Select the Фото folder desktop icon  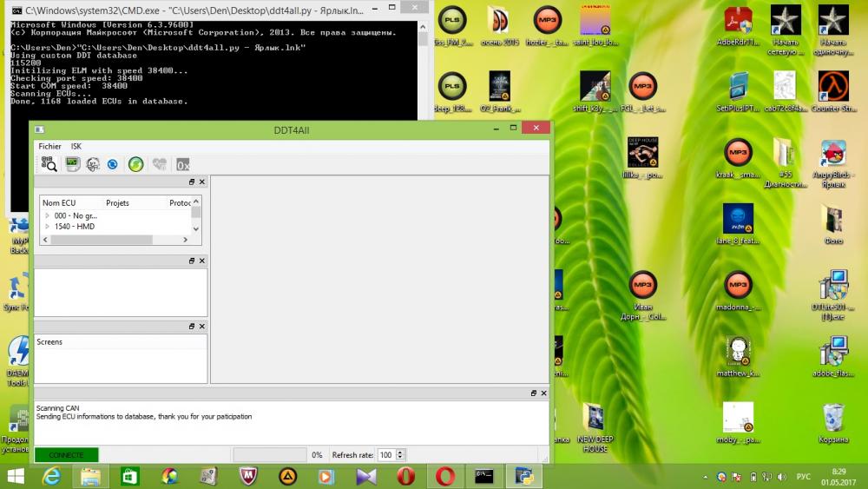point(833,224)
